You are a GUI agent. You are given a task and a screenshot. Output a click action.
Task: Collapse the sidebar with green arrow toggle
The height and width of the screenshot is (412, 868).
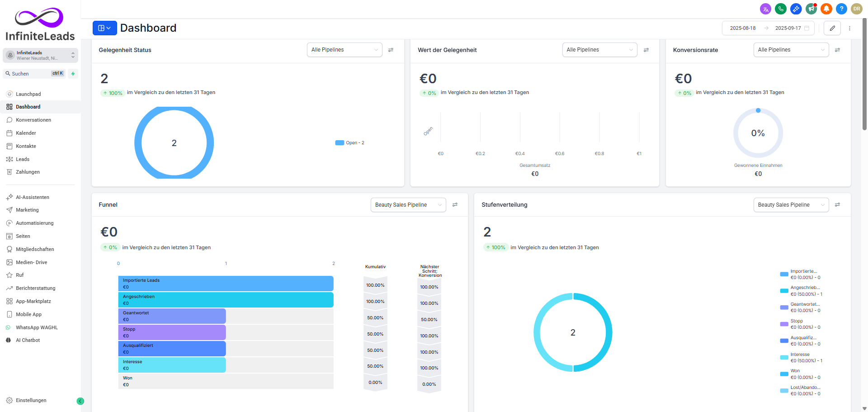point(80,401)
